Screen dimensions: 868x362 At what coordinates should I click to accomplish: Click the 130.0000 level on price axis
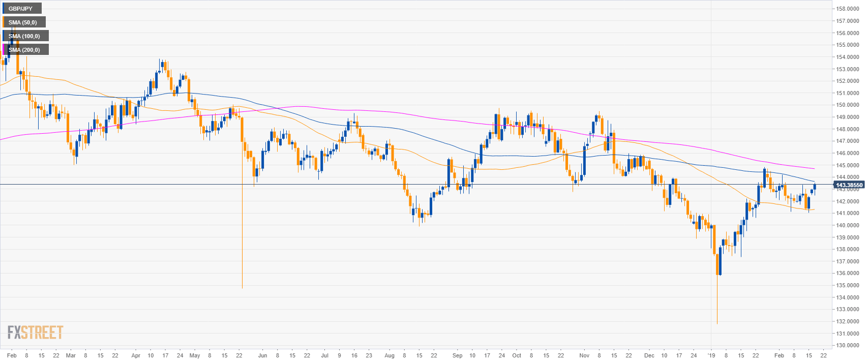point(848,346)
